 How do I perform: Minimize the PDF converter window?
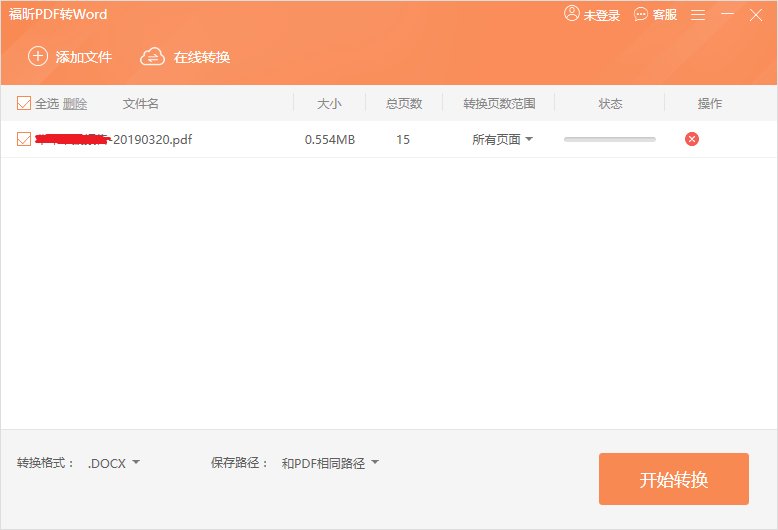coord(727,15)
